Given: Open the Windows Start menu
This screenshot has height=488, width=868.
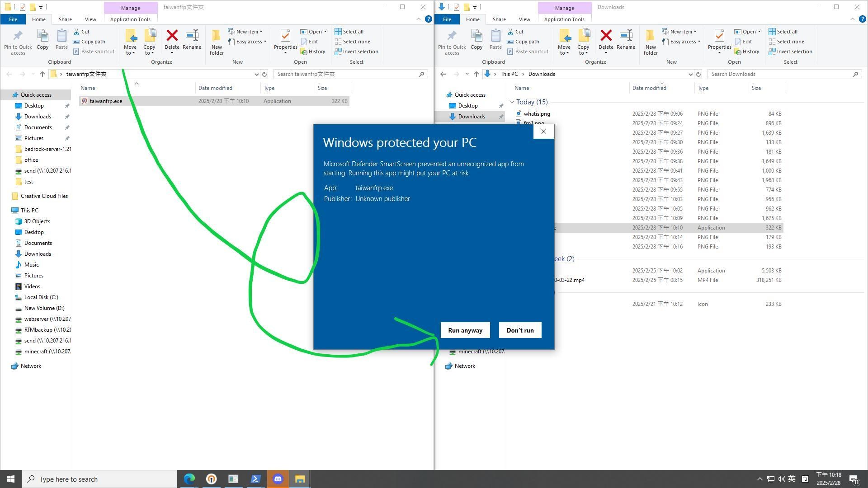Looking at the screenshot, I should pos(11,479).
